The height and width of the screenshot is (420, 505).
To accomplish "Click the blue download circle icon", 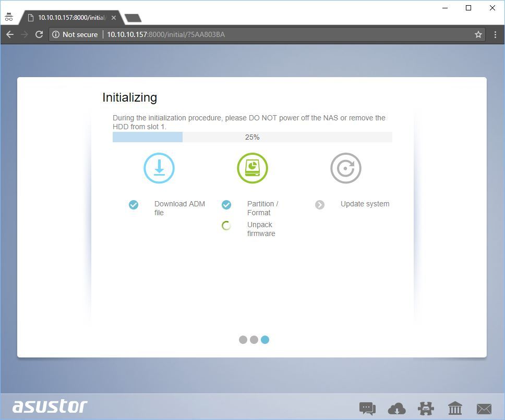I will [x=159, y=168].
